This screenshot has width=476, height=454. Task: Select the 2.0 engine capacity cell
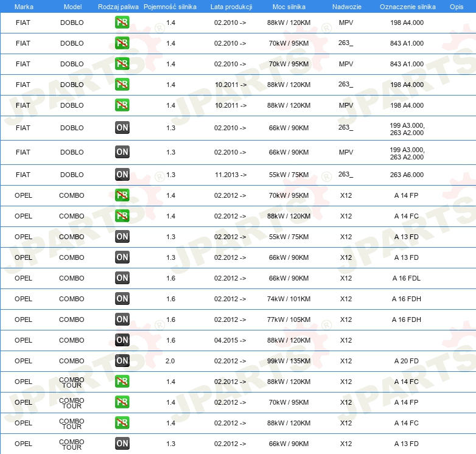[170, 361]
